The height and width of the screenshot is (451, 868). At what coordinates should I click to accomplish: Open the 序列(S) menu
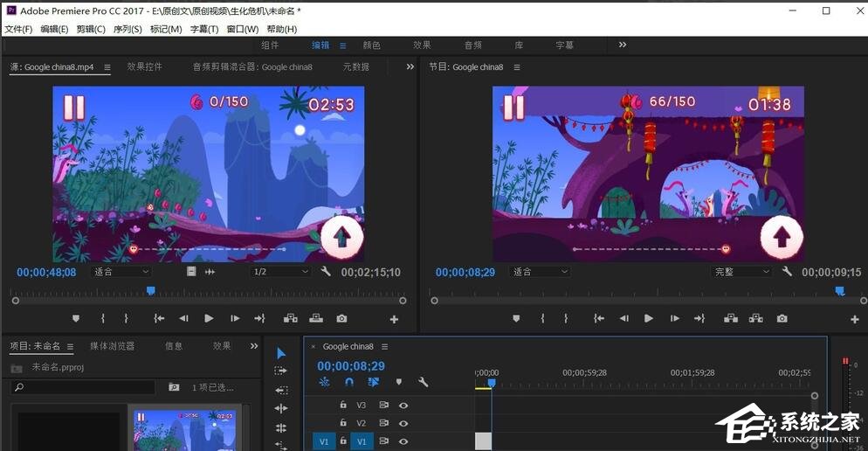[x=127, y=29]
